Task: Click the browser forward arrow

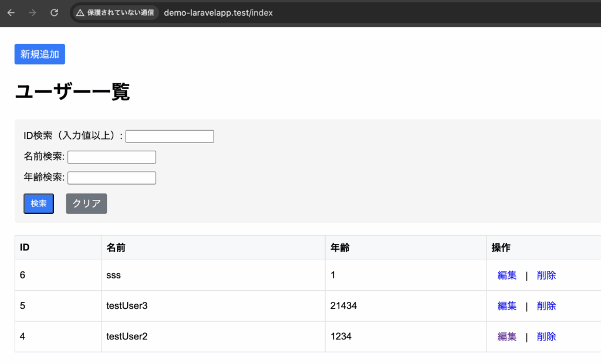Action: 32,13
